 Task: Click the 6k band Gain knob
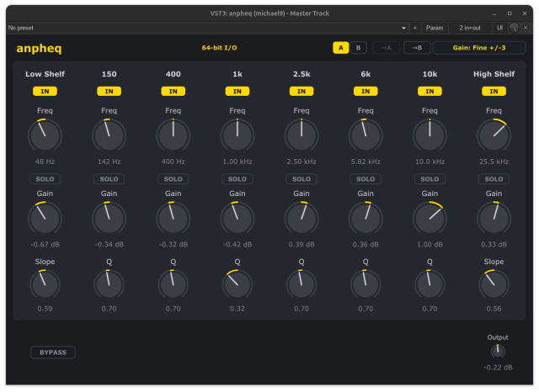366,219
